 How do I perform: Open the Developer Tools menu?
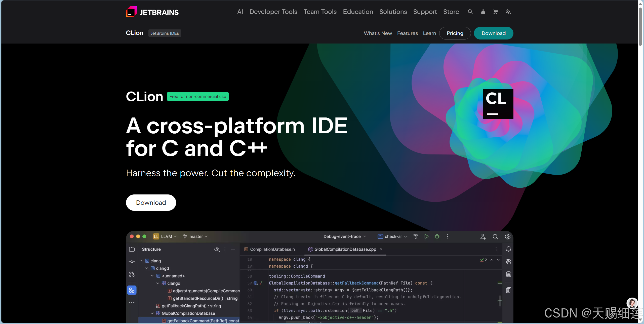tap(273, 12)
